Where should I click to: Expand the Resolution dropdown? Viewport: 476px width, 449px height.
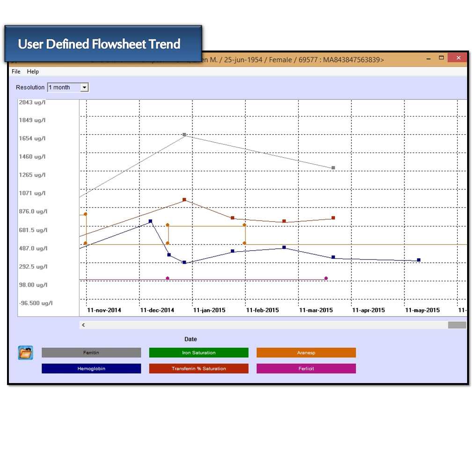click(84, 87)
